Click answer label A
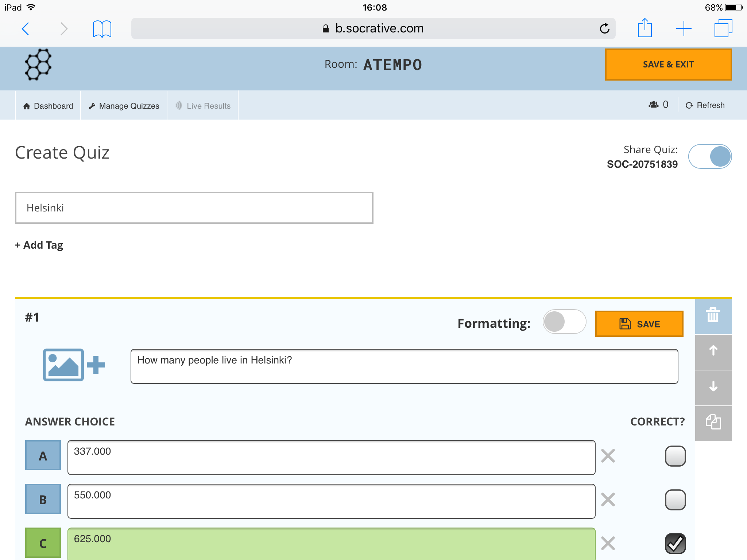 [43, 455]
